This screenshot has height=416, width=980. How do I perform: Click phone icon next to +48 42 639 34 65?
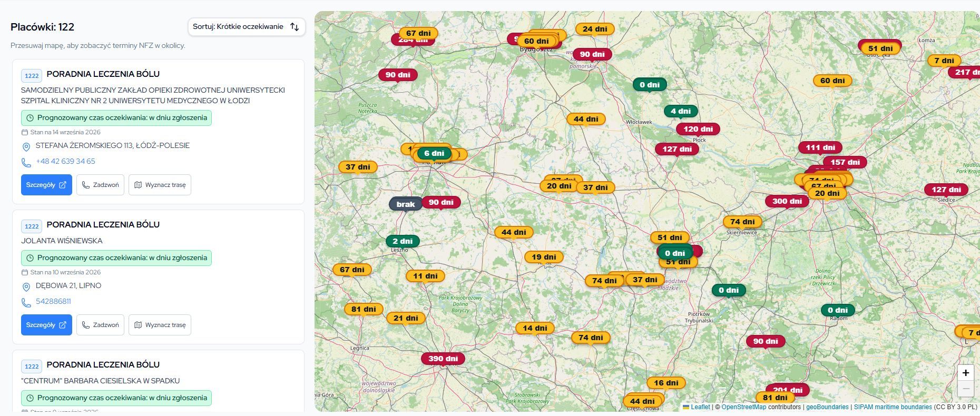coord(26,163)
